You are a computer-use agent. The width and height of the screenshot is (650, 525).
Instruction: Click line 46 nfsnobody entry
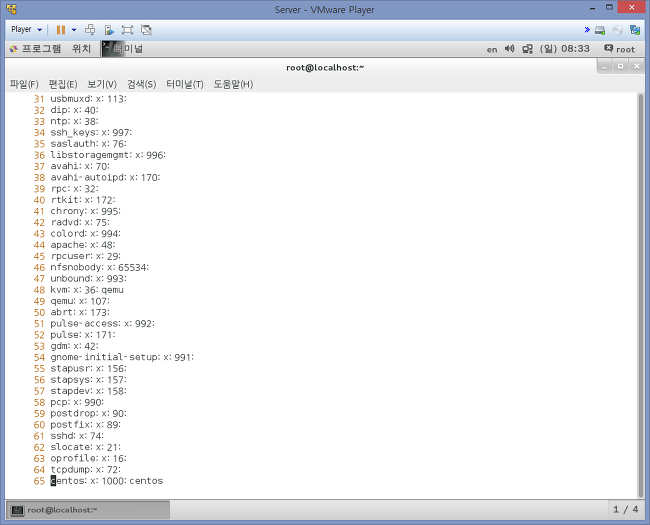coord(99,267)
